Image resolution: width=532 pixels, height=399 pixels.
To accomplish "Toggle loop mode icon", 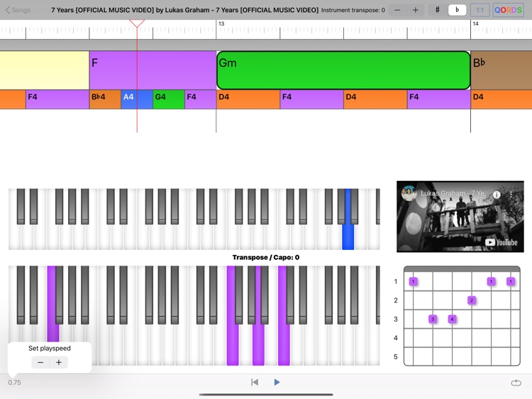I will click(516, 383).
